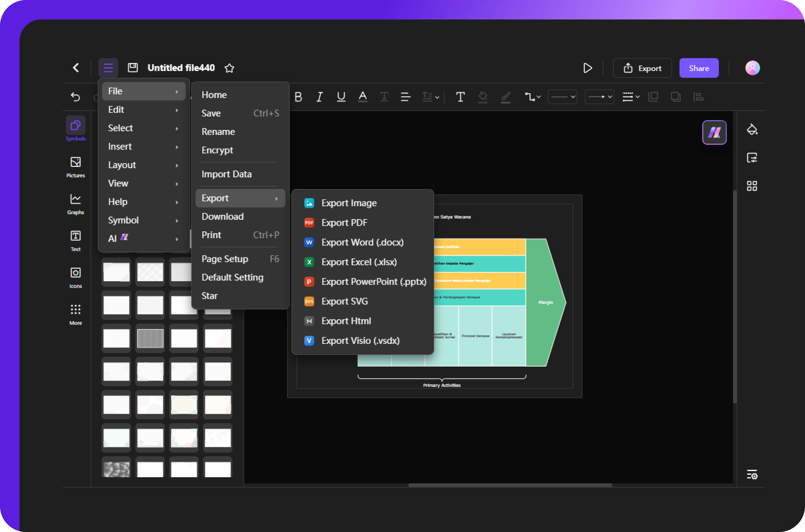The width and height of the screenshot is (805, 532).
Task: Click the align objects icon
Action: [698, 97]
